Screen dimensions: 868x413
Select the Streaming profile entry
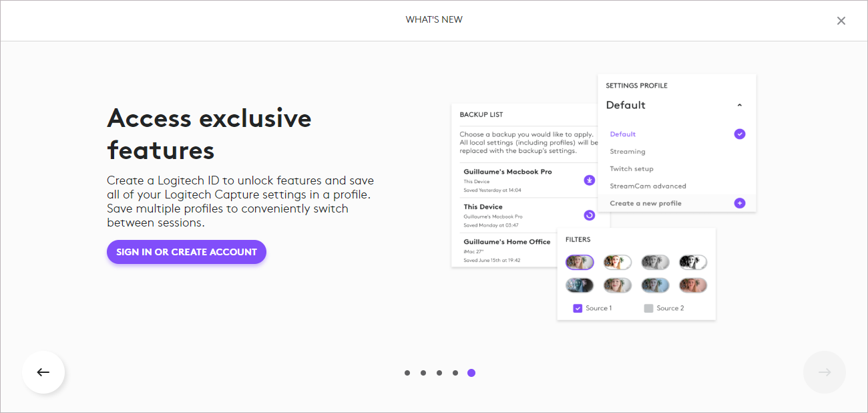tap(628, 152)
